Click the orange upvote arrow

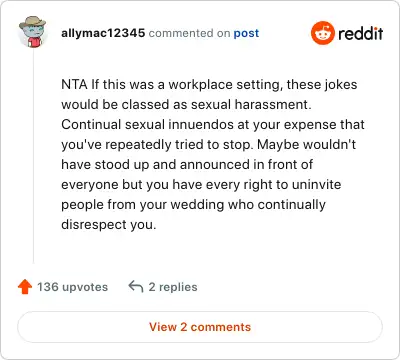pos(25,287)
